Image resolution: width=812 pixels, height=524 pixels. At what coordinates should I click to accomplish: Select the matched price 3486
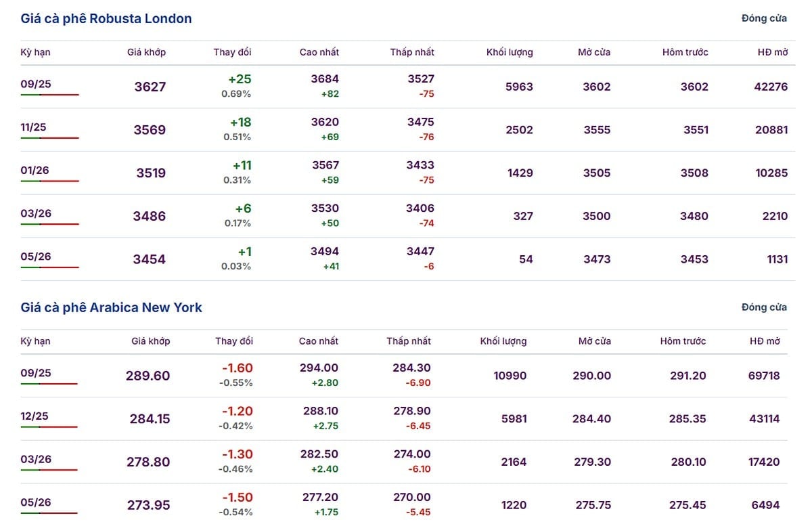[150, 217]
